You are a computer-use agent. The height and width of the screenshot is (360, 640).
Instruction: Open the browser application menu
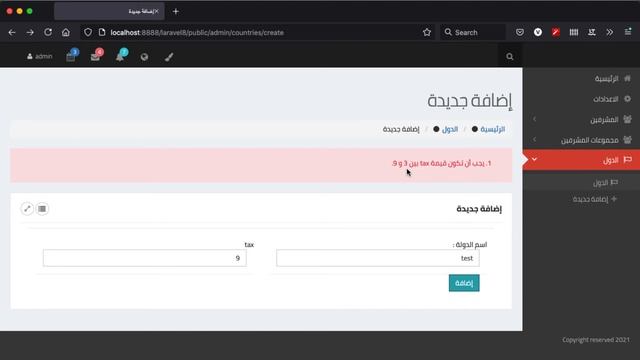tap(628, 32)
